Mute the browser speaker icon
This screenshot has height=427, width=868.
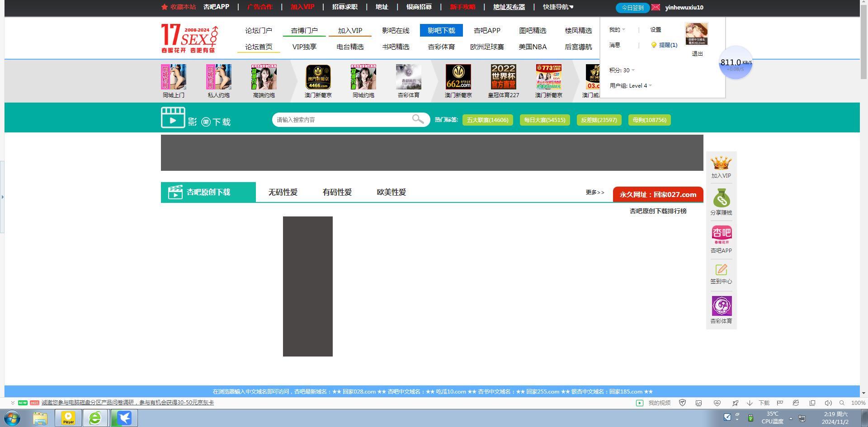828,403
